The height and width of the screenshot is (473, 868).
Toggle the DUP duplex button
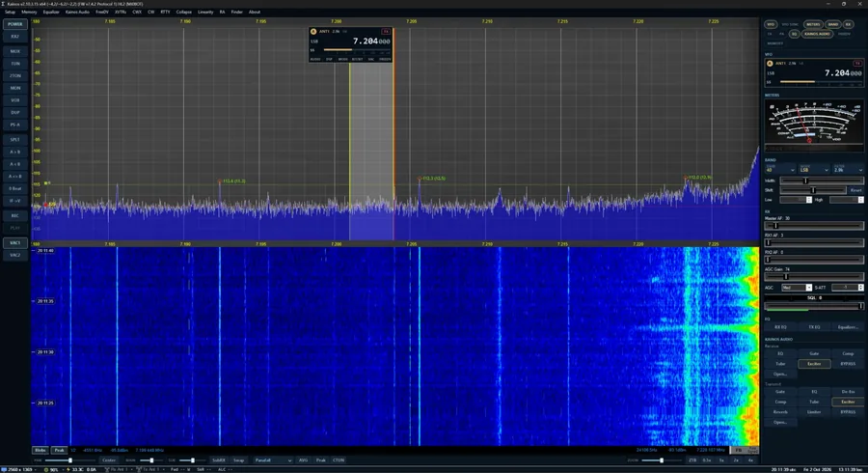14,112
